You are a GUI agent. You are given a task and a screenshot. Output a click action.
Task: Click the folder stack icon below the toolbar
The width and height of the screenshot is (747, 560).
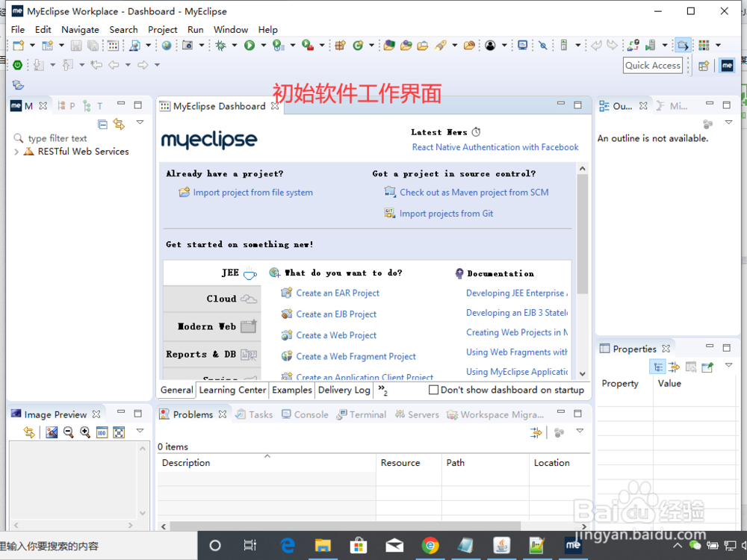pyautogui.click(x=18, y=85)
